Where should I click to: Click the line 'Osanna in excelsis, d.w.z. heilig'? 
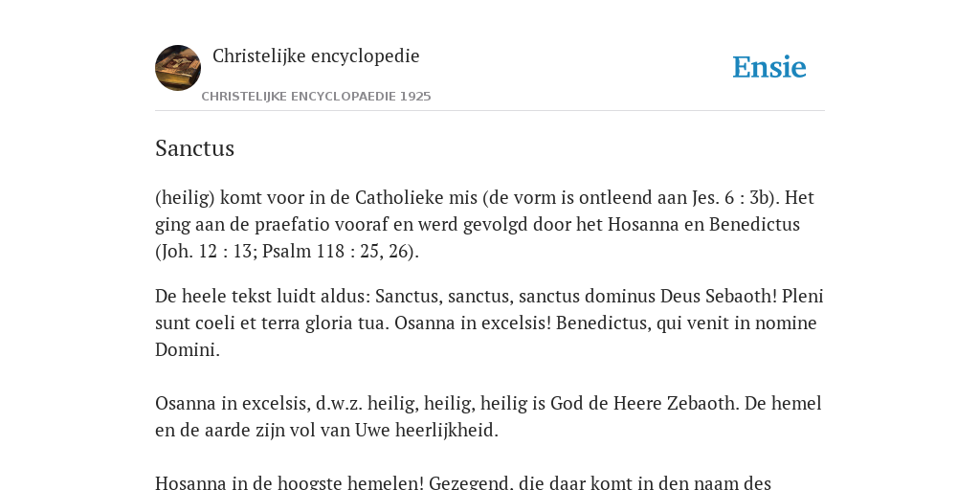point(285,403)
